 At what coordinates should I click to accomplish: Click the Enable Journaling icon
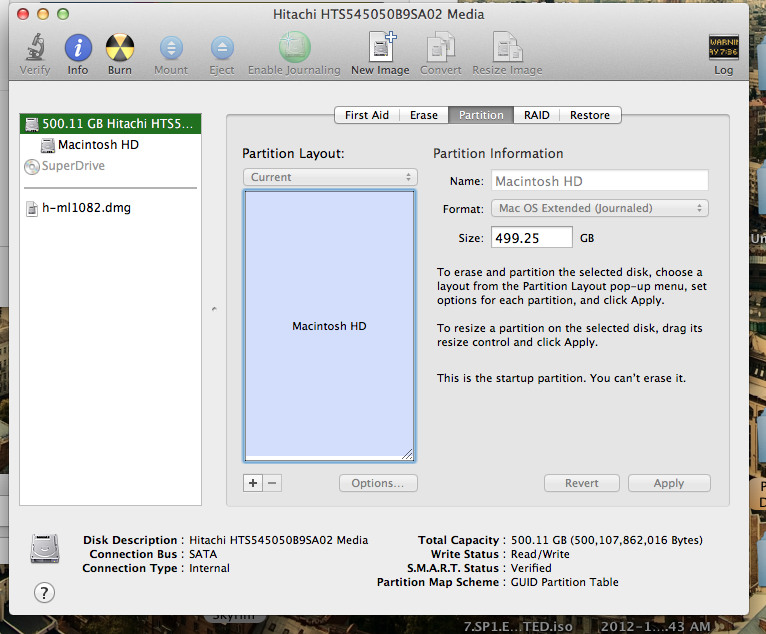pyautogui.click(x=295, y=47)
